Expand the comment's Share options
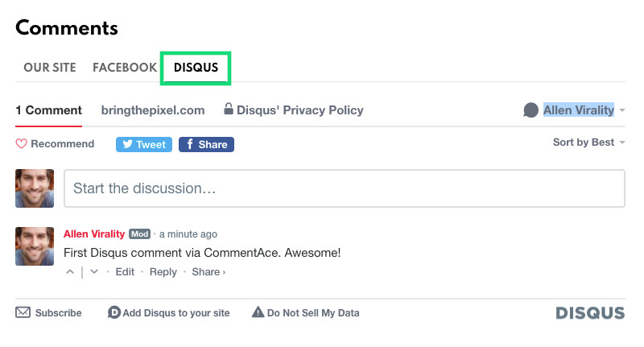The height and width of the screenshot is (347, 644). click(208, 272)
